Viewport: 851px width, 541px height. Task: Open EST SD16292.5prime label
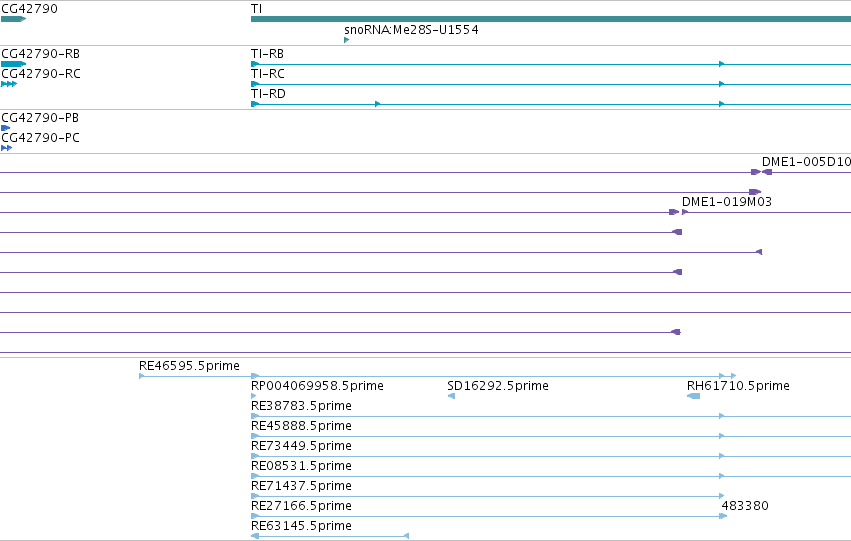coord(498,386)
